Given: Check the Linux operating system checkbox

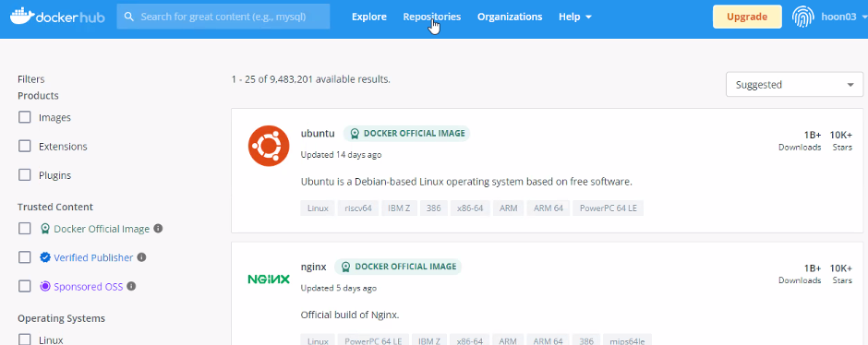Looking at the screenshot, I should [24, 339].
